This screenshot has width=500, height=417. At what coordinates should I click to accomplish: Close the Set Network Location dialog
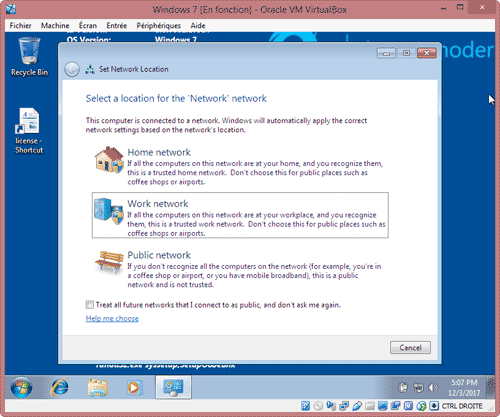point(426,53)
